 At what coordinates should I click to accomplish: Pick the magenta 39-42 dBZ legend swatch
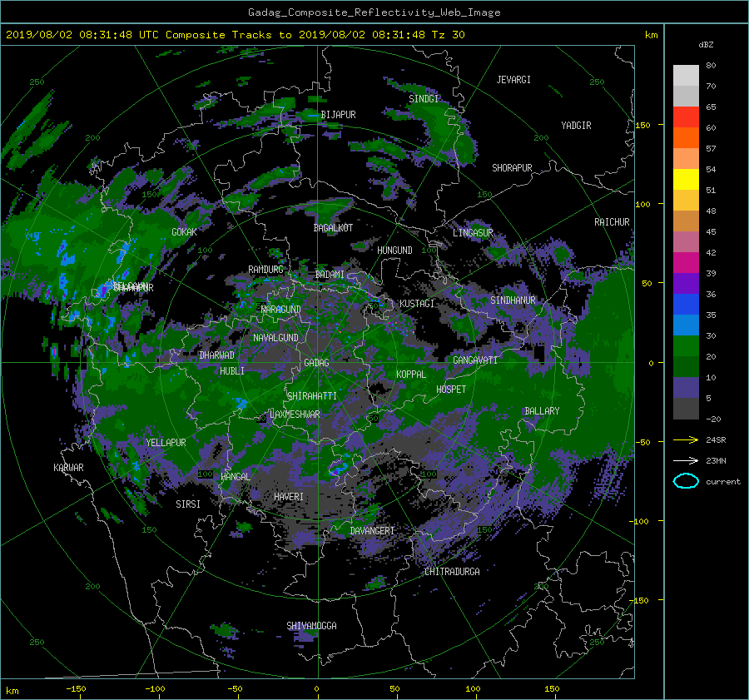(686, 263)
